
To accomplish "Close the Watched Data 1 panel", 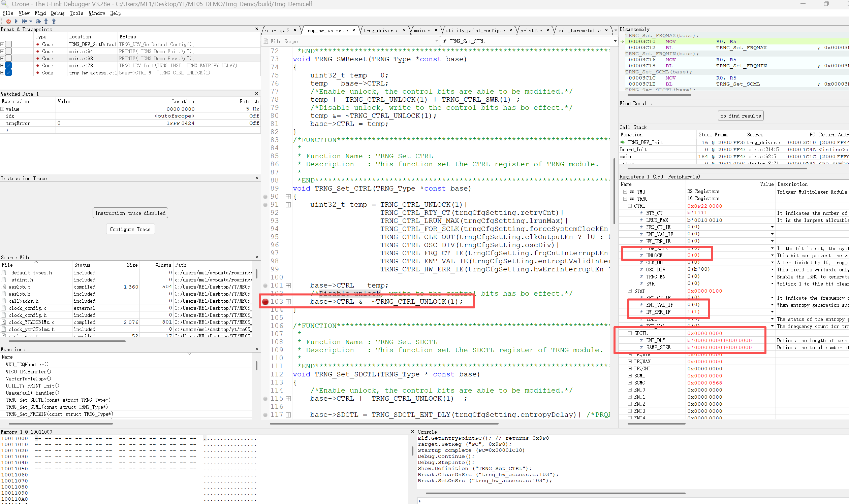I will [x=257, y=93].
